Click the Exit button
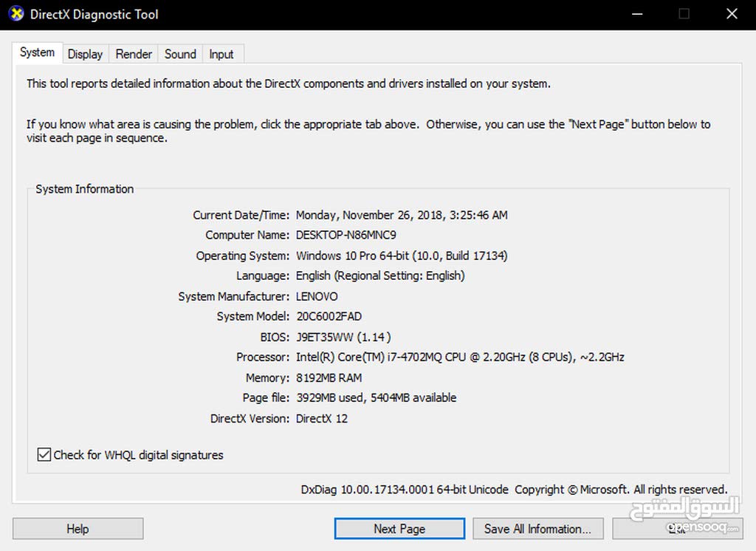 point(678,529)
